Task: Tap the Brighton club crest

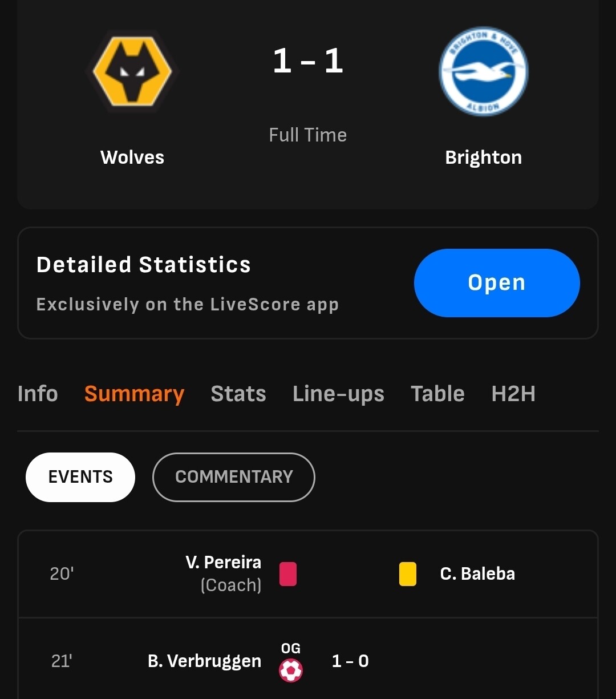Action: point(483,71)
